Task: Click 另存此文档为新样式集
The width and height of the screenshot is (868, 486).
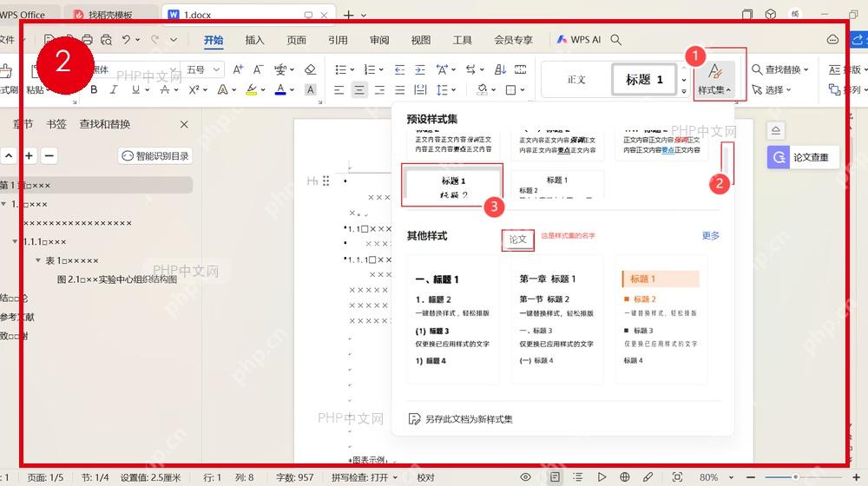Action: (460, 419)
